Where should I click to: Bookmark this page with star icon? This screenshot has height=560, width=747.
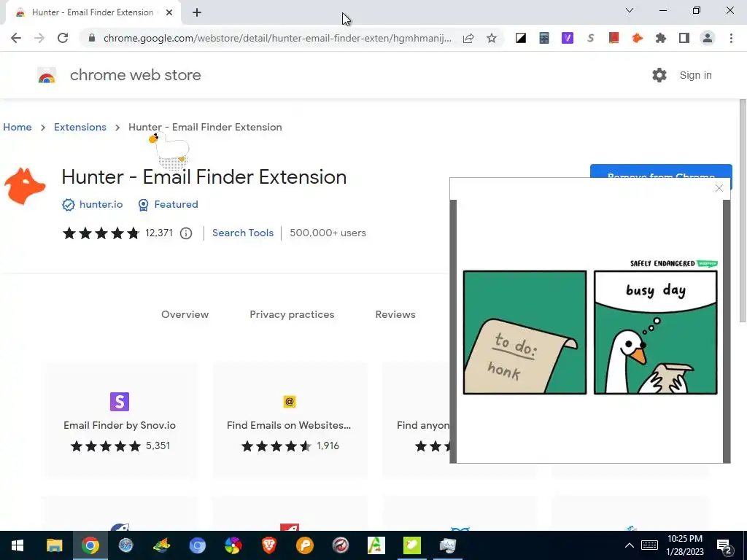pyautogui.click(x=492, y=38)
